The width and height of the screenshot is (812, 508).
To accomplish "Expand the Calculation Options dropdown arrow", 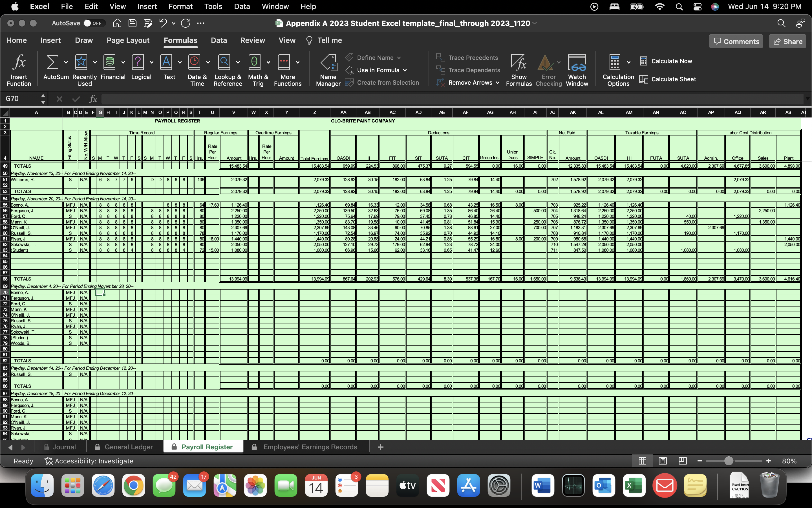I will (628, 62).
